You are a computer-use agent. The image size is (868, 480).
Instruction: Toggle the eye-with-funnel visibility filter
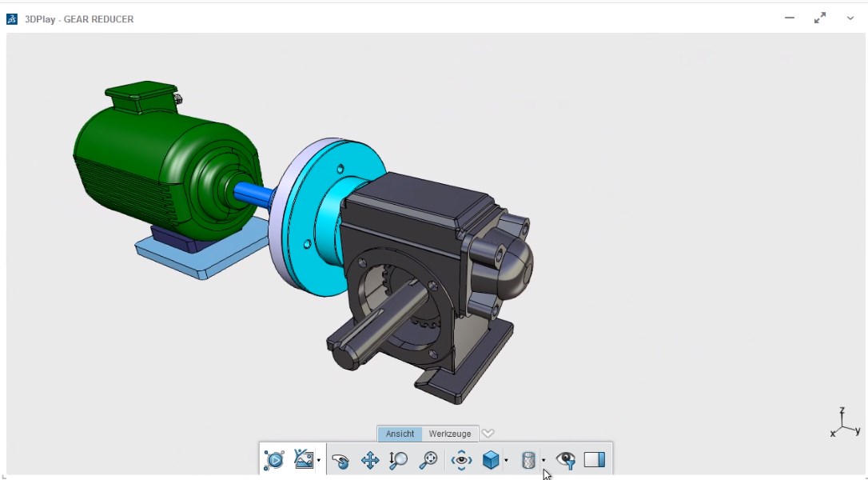coord(566,459)
